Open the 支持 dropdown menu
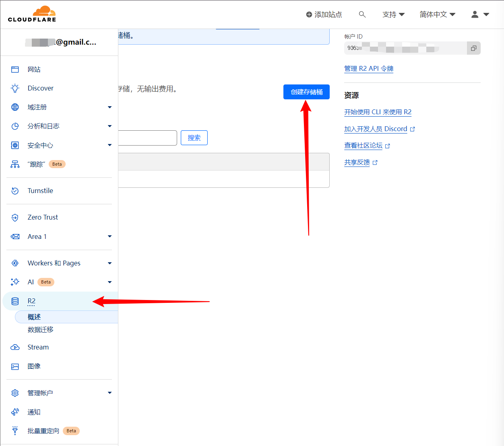The width and height of the screenshot is (504, 446). pos(393,14)
